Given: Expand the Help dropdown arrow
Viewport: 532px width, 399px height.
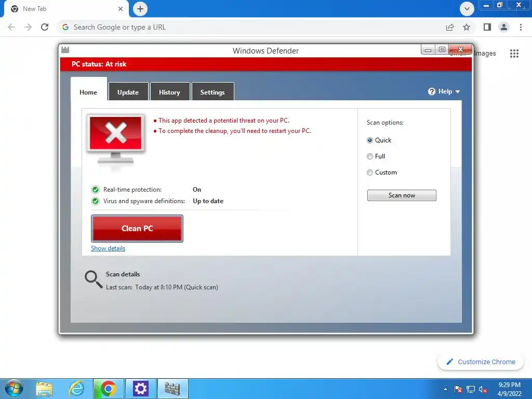Looking at the screenshot, I should click(457, 91).
